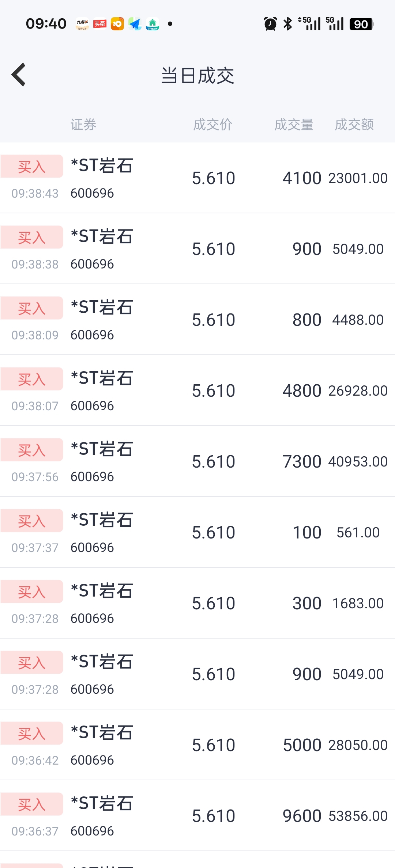
Task: Tap the Bluetooth status icon
Action: pos(288,24)
